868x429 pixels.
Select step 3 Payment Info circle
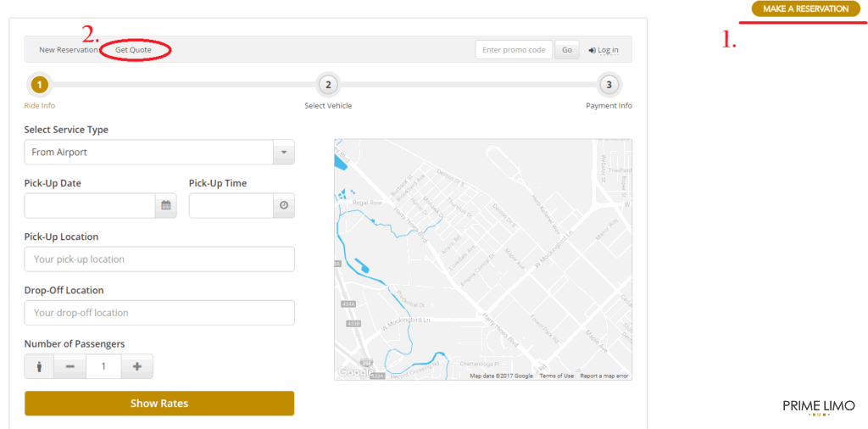point(609,85)
